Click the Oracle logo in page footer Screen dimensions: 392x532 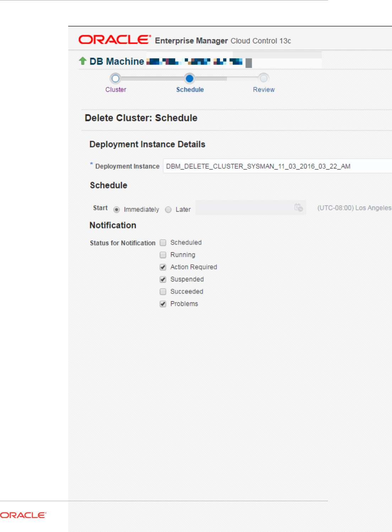tap(23, 515)
